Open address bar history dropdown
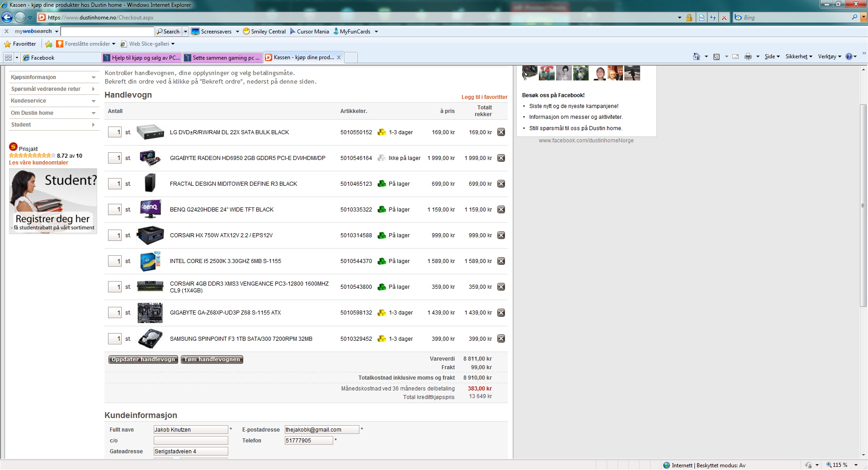868x470 pixels. click(679, 18)
